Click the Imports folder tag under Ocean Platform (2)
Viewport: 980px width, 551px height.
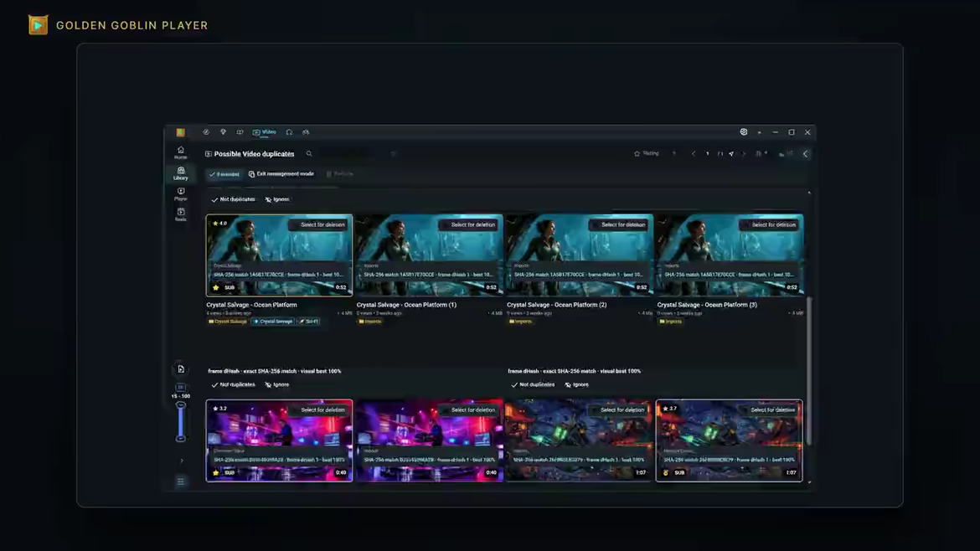coord(521,322)
